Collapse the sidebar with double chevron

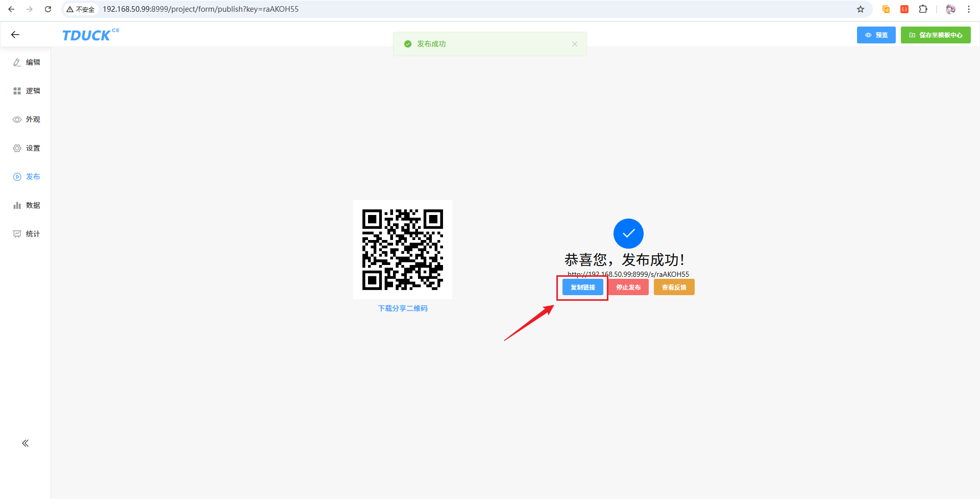[25, 443]
